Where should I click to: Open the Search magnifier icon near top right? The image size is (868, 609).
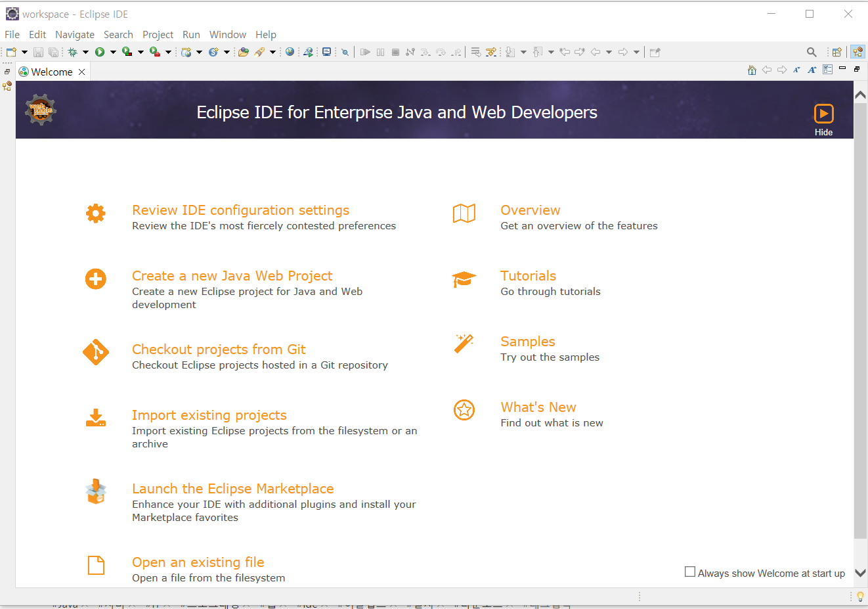[812, 51]
